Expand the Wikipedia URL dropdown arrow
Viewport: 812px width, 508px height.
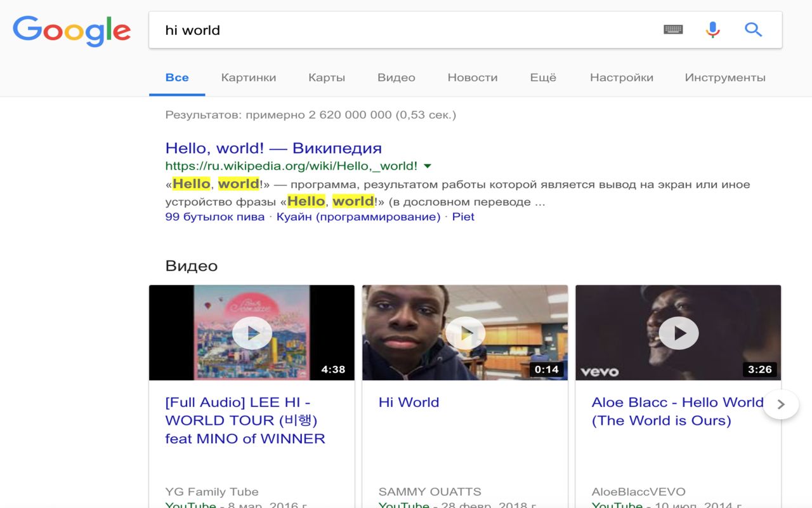pos(428,166)
